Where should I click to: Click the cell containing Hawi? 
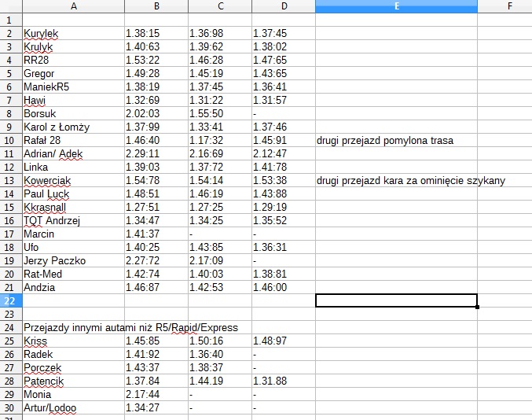click(73, 100)
